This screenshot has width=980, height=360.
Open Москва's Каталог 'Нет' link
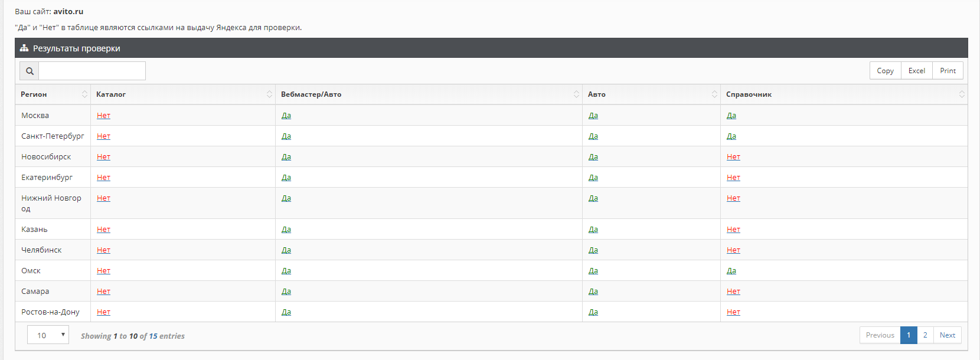103,116
